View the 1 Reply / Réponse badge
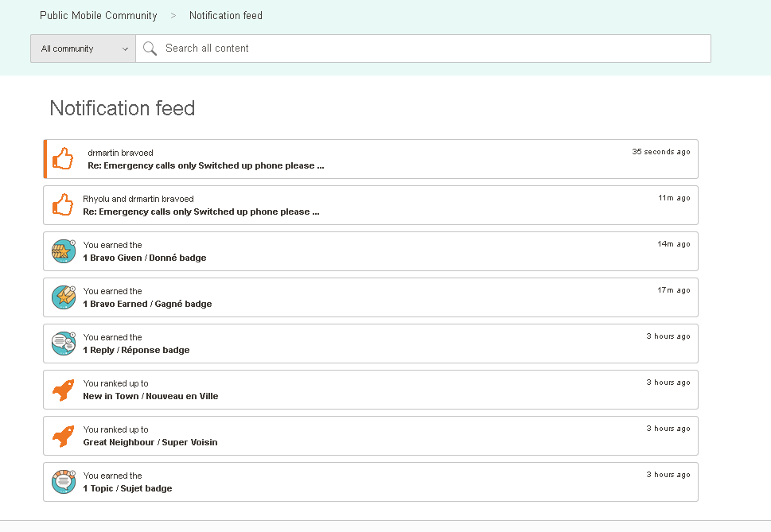 [x=136, y=351]
